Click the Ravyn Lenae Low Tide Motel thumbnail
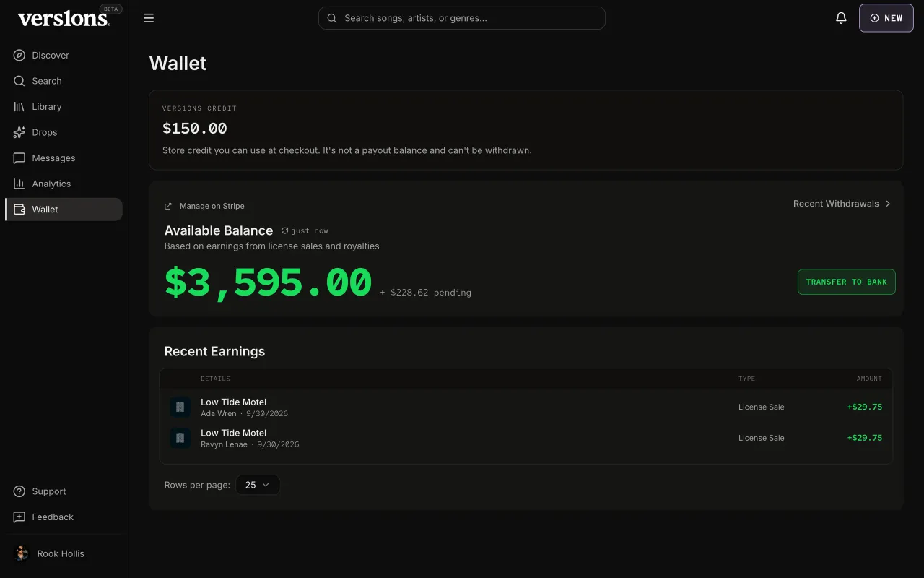The image size is (924, 578). (x=180, y=438)
